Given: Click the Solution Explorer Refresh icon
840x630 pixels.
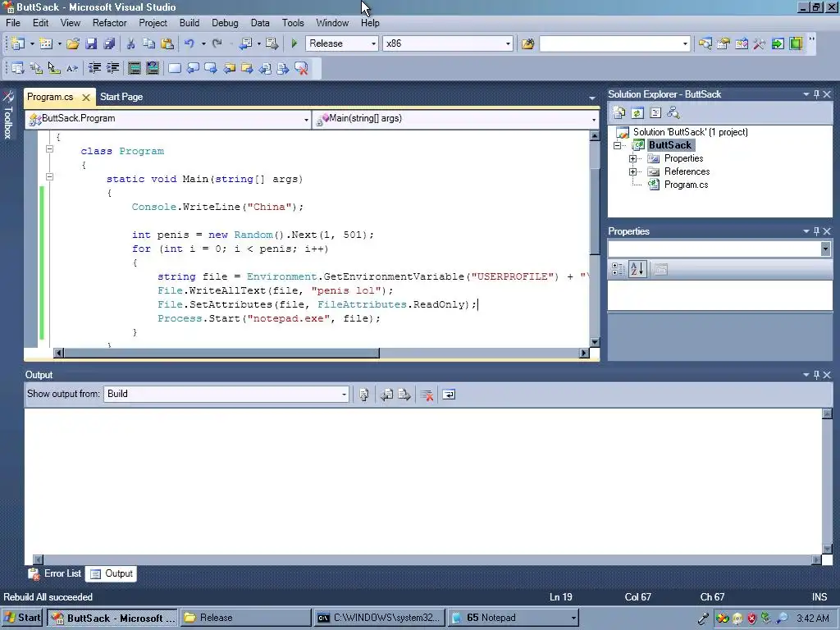Looking at the screenshot, I should point(637,113).
